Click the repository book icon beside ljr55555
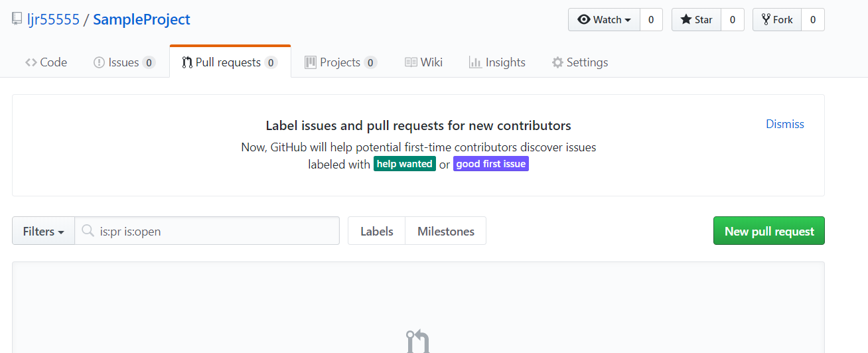This screenshot has height=353, width=868. [x=17, y=19]
